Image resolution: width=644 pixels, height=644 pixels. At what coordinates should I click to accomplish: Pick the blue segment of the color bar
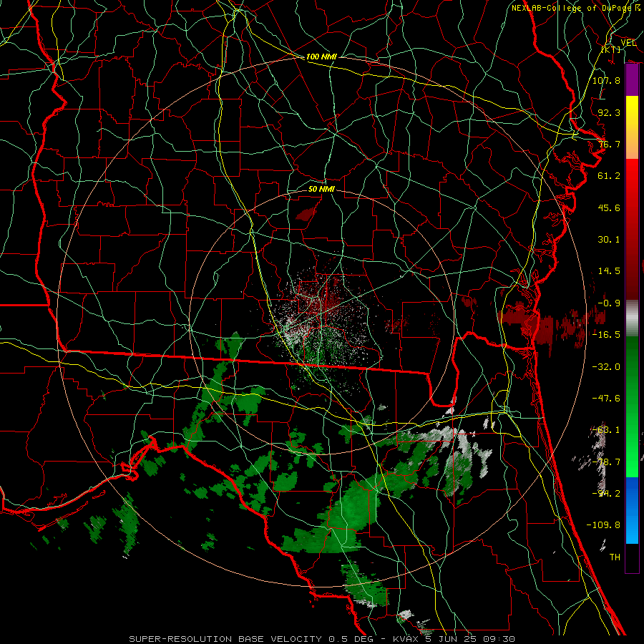(x=632, y=510)
